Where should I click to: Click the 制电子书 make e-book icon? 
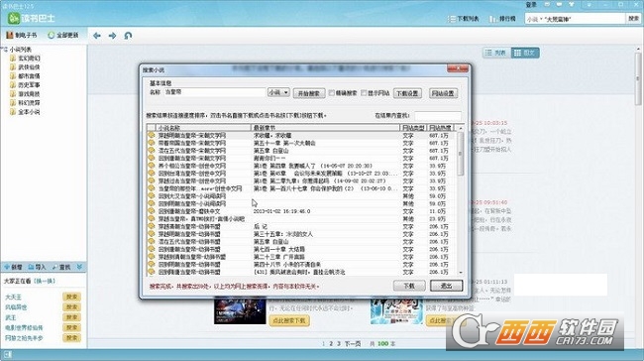pyautogui.click(x=10, y=36)
